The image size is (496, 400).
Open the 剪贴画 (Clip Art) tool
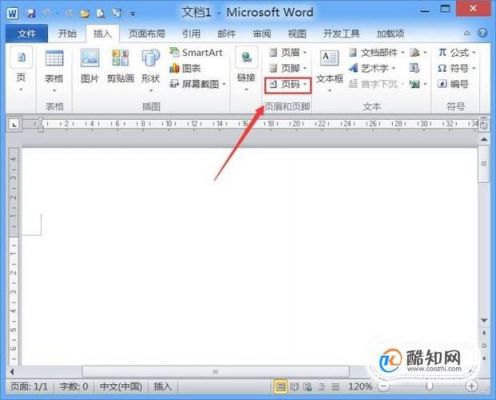[x=120, y=66]
